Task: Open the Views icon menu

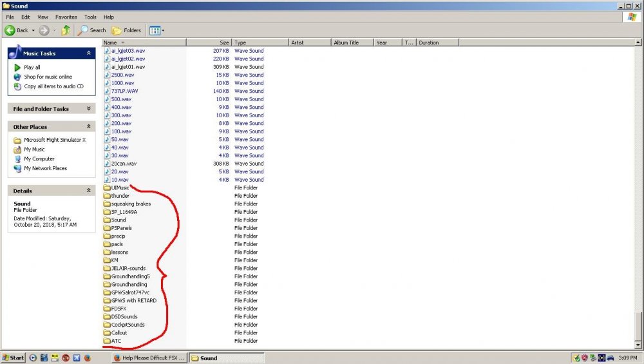Action: 157,30
